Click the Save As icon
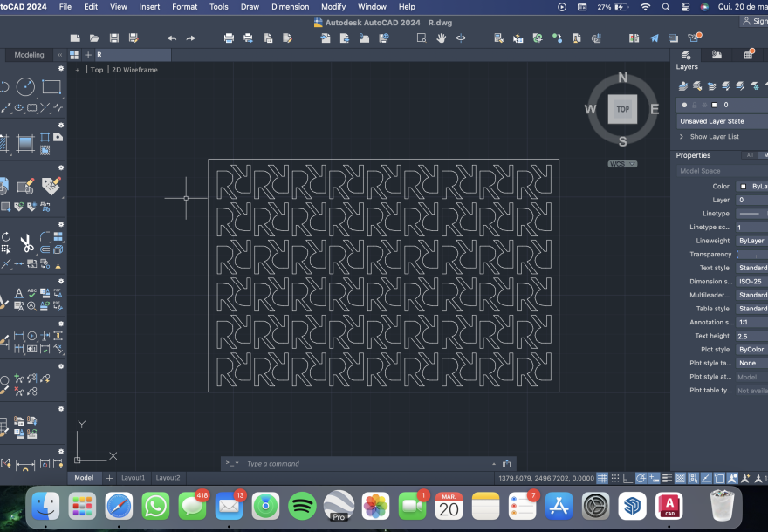This screenshot has height=532, width=768. point(134,38)
